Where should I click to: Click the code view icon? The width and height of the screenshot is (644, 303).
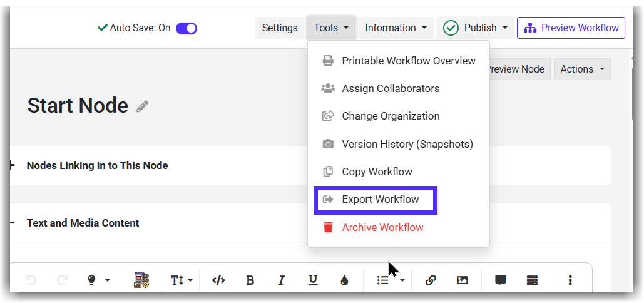click(x=218, y=280)
